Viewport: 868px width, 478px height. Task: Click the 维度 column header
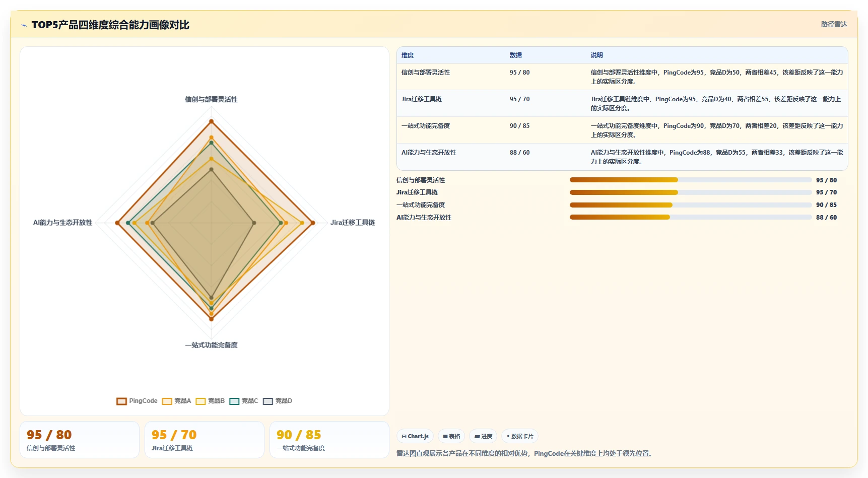pyautogui.click(x=408, y=55)
